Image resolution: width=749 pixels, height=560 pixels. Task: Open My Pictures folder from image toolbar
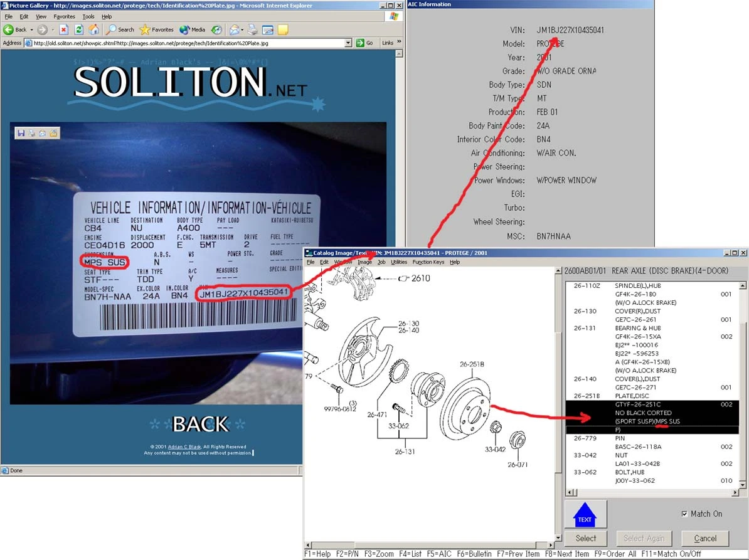[x=53, y=133]
